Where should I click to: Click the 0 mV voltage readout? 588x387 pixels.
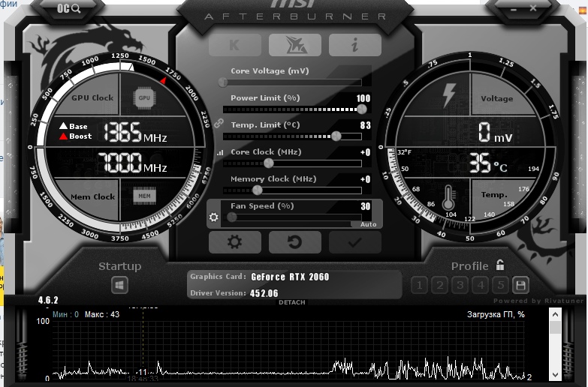pos(495,132)
